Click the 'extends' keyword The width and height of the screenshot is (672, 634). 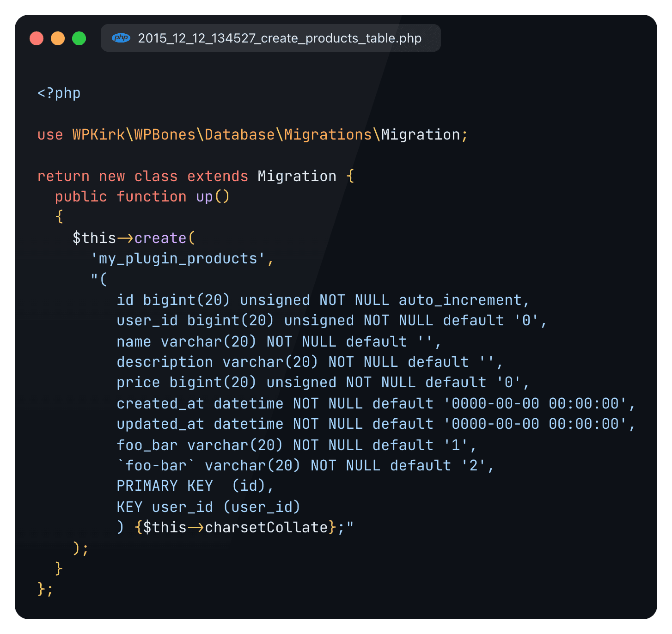tap(217, 177)
